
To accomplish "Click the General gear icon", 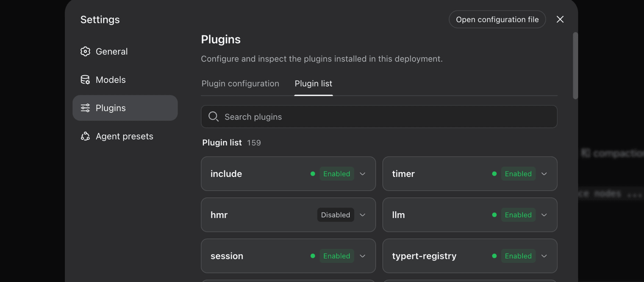I will (85, 51).
